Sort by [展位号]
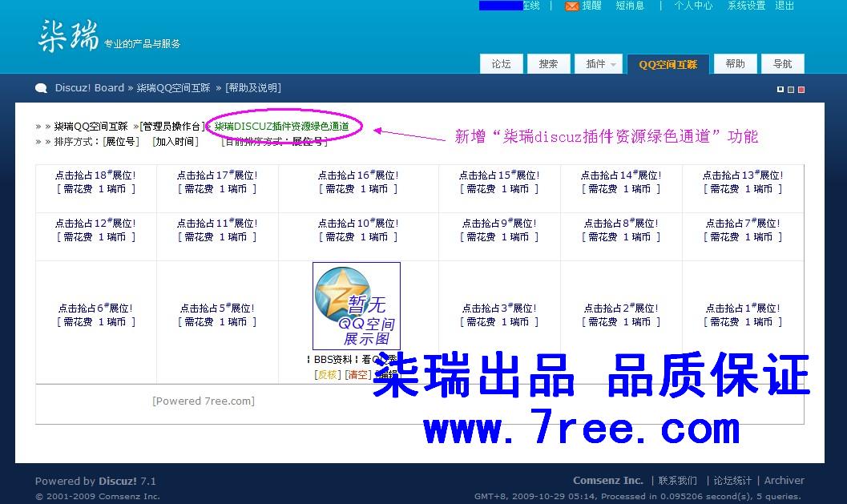The image size is (847, 504). coord(121,142)
